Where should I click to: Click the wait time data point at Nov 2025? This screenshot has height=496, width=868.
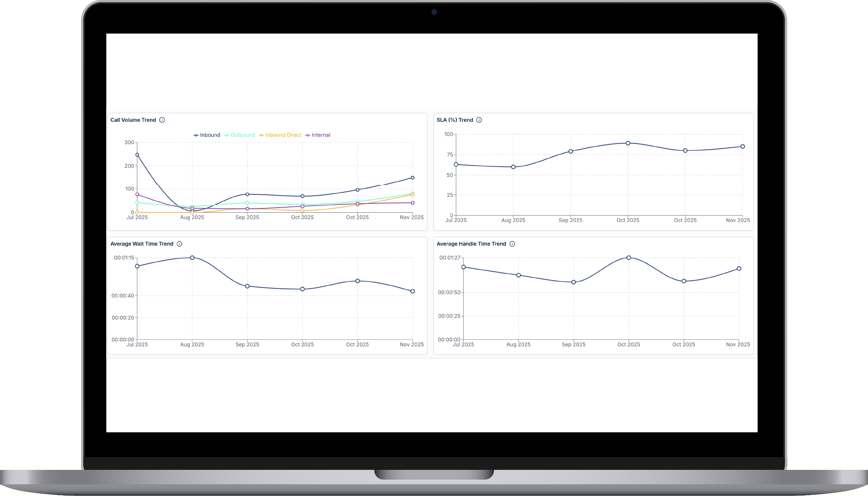pyautogui.click(x=412, y=291)
